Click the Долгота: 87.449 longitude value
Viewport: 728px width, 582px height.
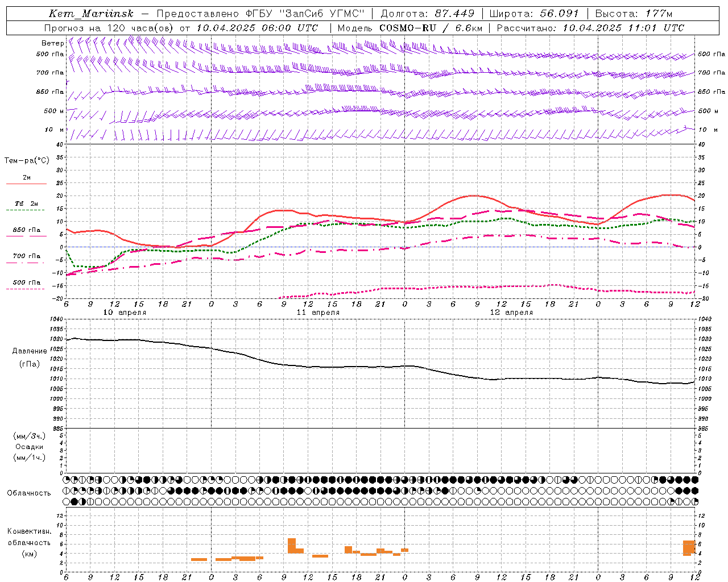(428, 14)
